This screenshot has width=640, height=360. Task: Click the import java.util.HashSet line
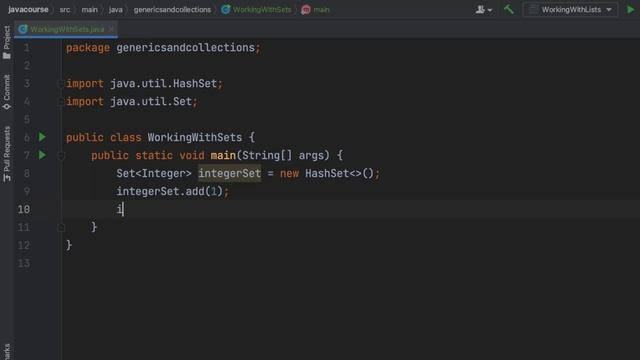click(x=144, y=84)
